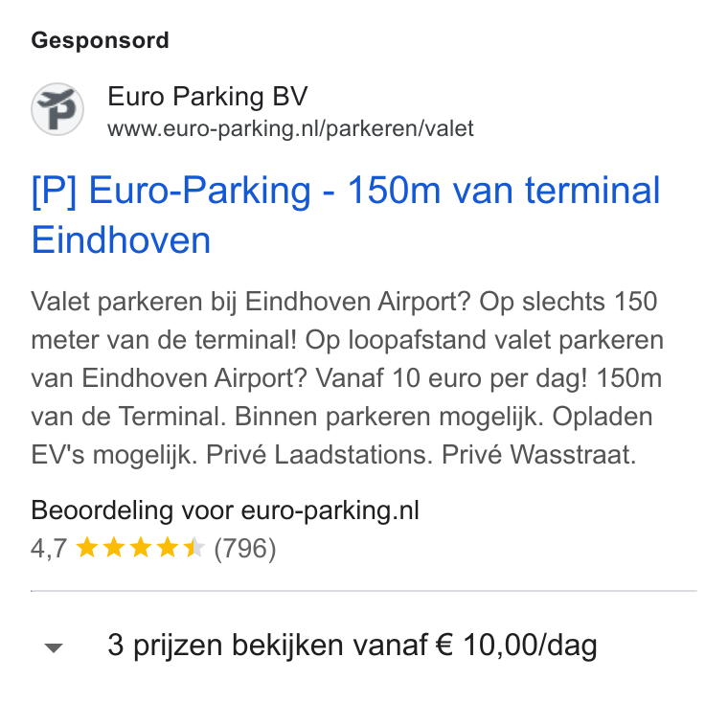Click the word Eindhoven in the blue headline

[121, 240]
